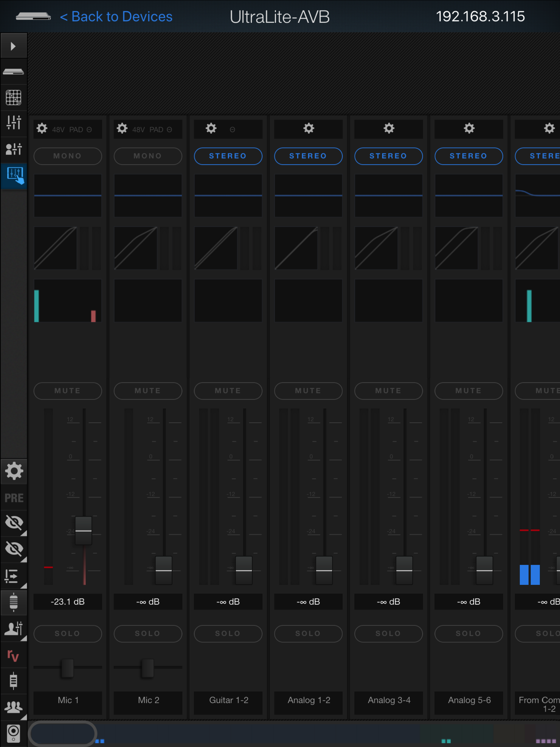560x747 pixels.
Task: Enable 48V phantom power on Mic 2
Action: [138, 130]
